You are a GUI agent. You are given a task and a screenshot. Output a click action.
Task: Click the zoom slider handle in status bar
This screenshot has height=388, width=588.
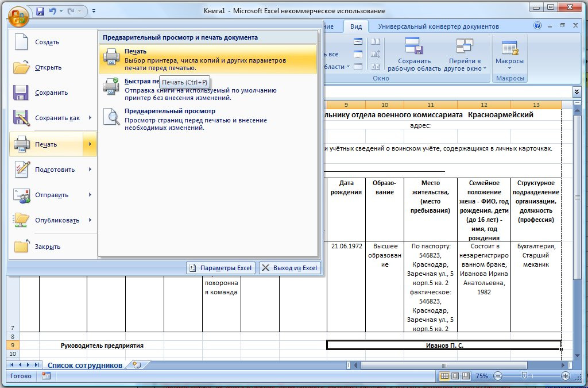(524, 376)
